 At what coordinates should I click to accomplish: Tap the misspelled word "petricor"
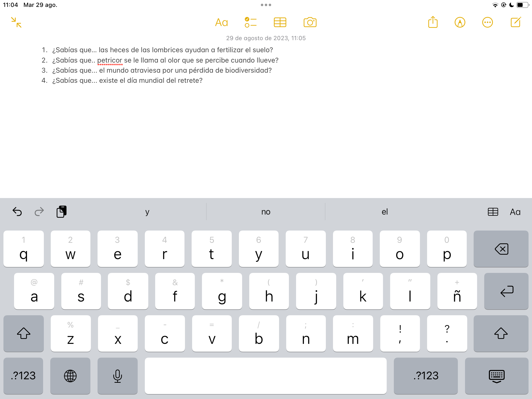coord(110,60)
